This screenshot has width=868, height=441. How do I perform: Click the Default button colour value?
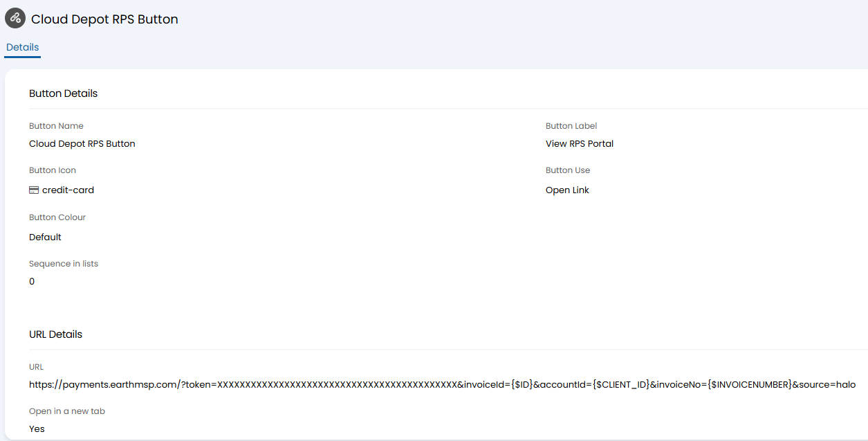click(x=45, y=237)
